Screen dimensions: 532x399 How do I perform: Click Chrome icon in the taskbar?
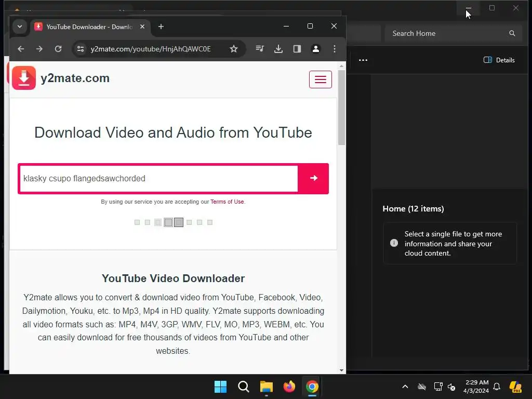coord(312,387)
